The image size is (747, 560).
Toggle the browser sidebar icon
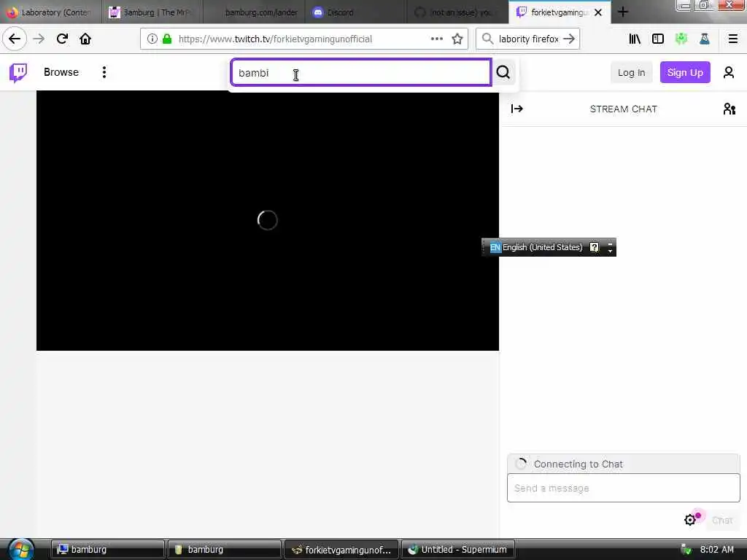point(658,39)
